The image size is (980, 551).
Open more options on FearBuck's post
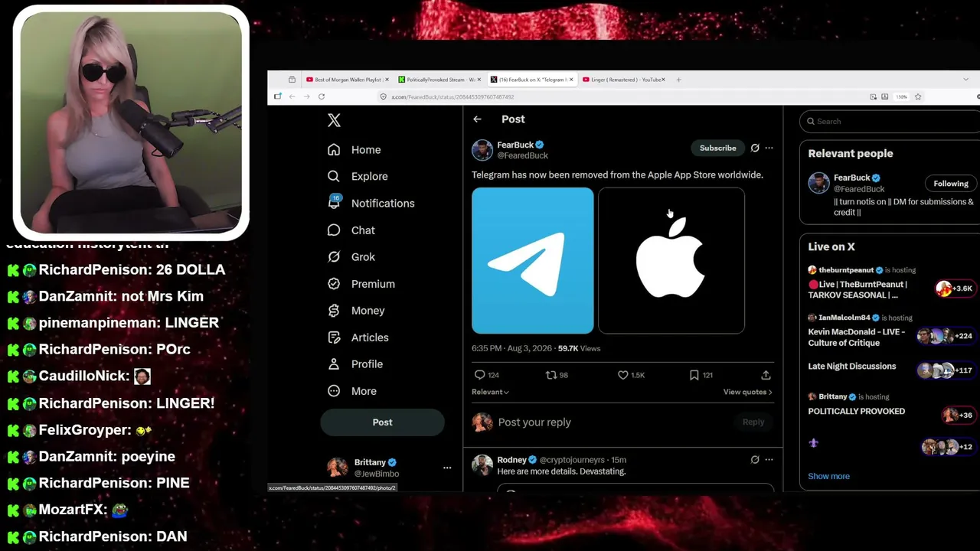point(769,148)
